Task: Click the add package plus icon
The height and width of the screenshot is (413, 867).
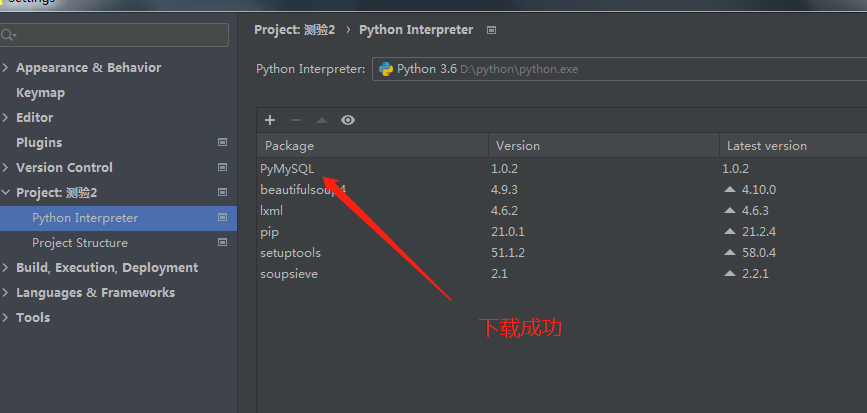Action: coord(270,120)
